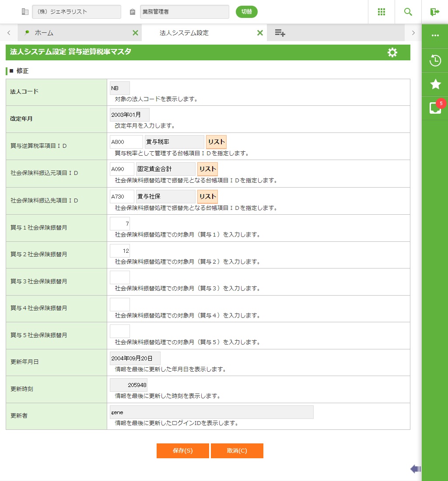Open inbox icon with 5 notifications
The width and height of the screenshot is (448, 481).
(x=435, y=108)
